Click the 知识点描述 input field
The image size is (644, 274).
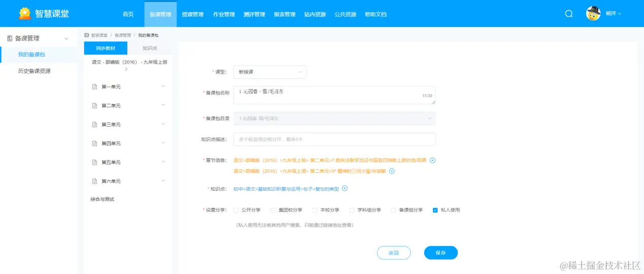point(334,139)
